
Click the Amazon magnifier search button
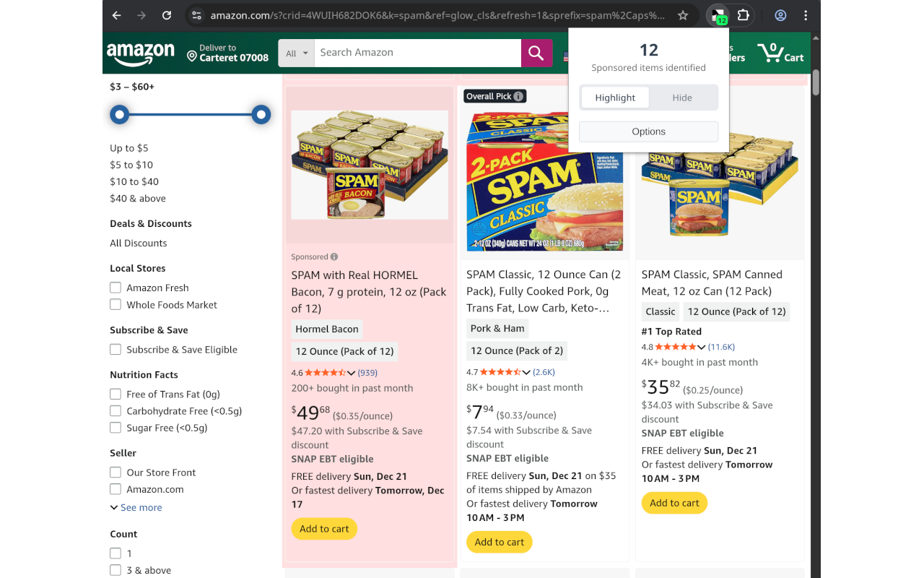[x=536, y=53]
